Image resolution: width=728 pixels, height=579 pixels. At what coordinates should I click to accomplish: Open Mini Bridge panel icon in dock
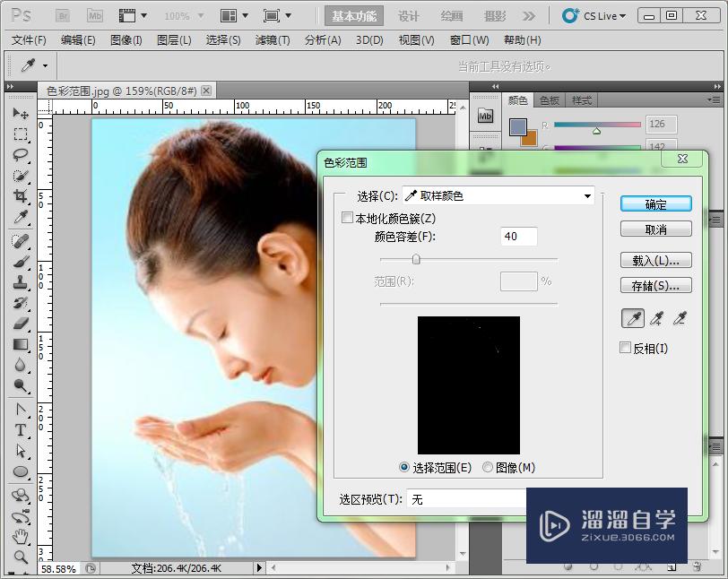click(x=485, y=116)
